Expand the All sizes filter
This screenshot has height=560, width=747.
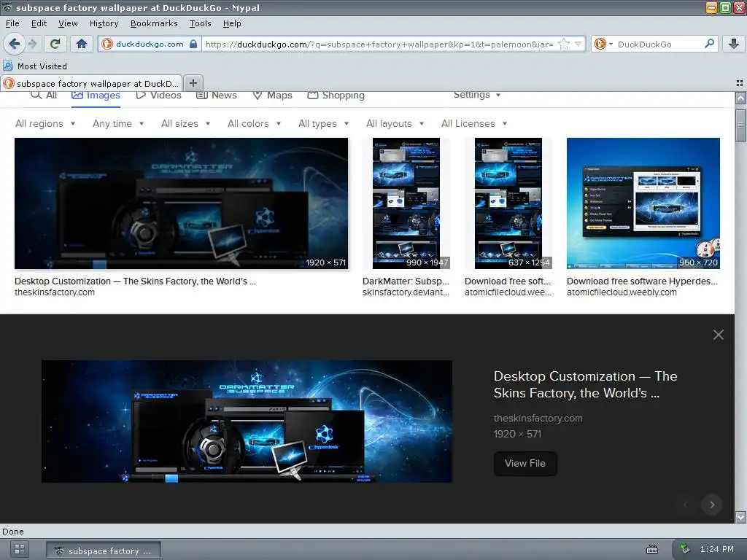coord(186,123)
